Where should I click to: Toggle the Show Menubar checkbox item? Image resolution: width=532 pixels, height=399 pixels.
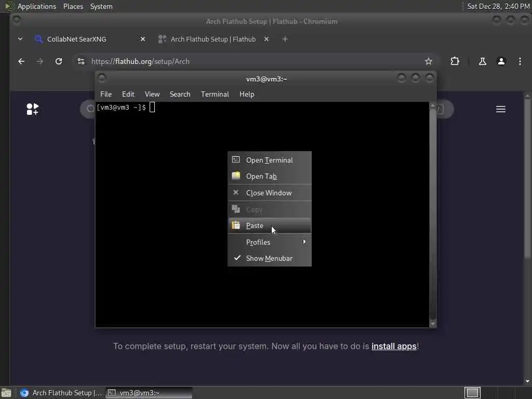270,259
